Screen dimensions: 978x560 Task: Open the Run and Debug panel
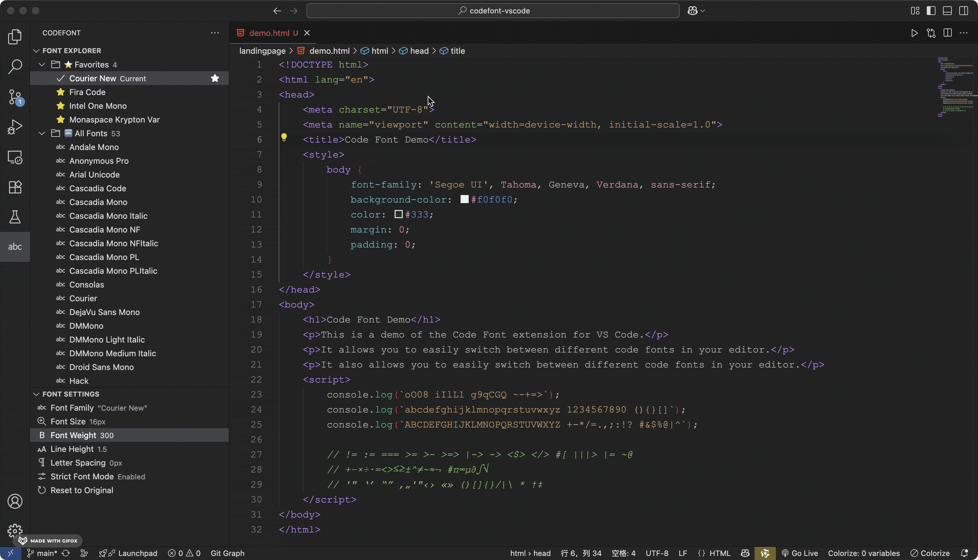click(x=15, y=126)
